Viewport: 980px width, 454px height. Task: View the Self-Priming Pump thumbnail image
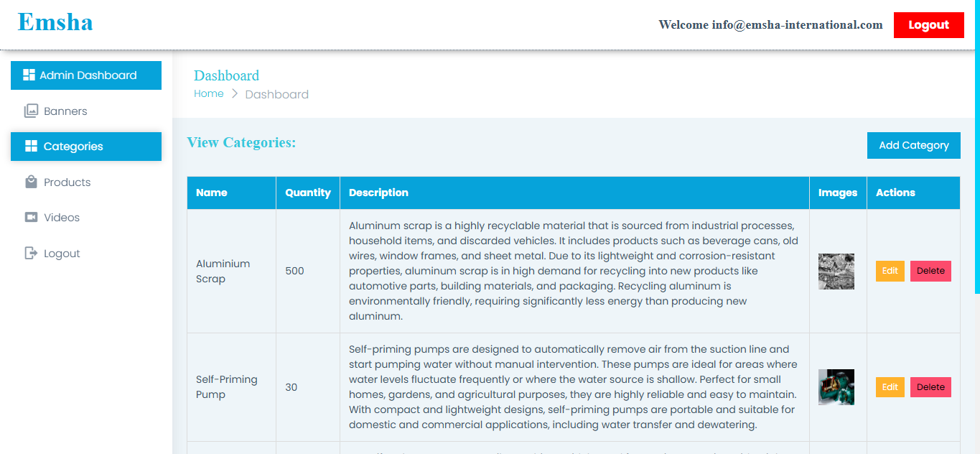pyautogui.click(x=836, y=387)
